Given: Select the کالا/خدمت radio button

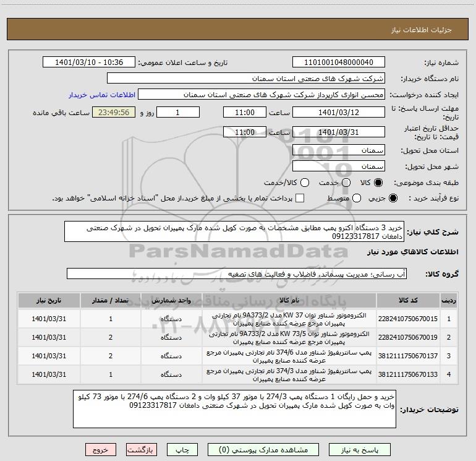Looking at the screenshot, I should [305, 183].
